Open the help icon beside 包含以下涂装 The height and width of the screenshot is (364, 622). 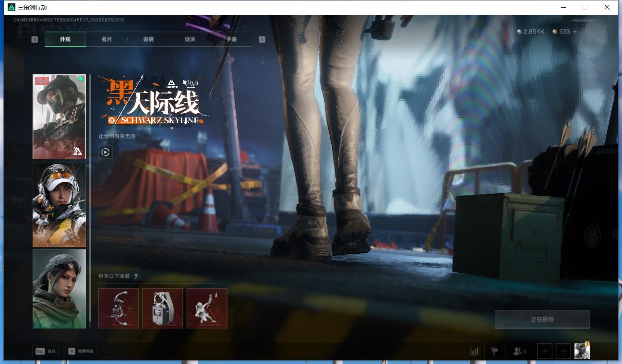[x=136, y=276]
